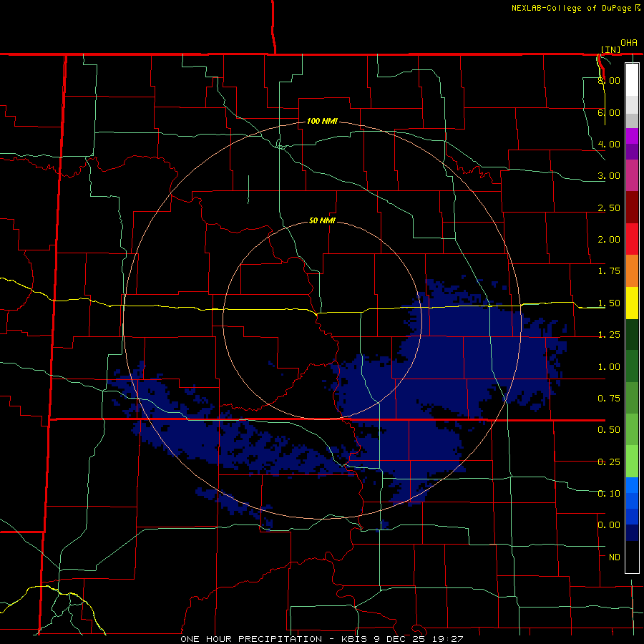Click the 8.00 legend value
Image resolution: width=644 pixels, height=644 pixels.
click(x=609, y=80)
